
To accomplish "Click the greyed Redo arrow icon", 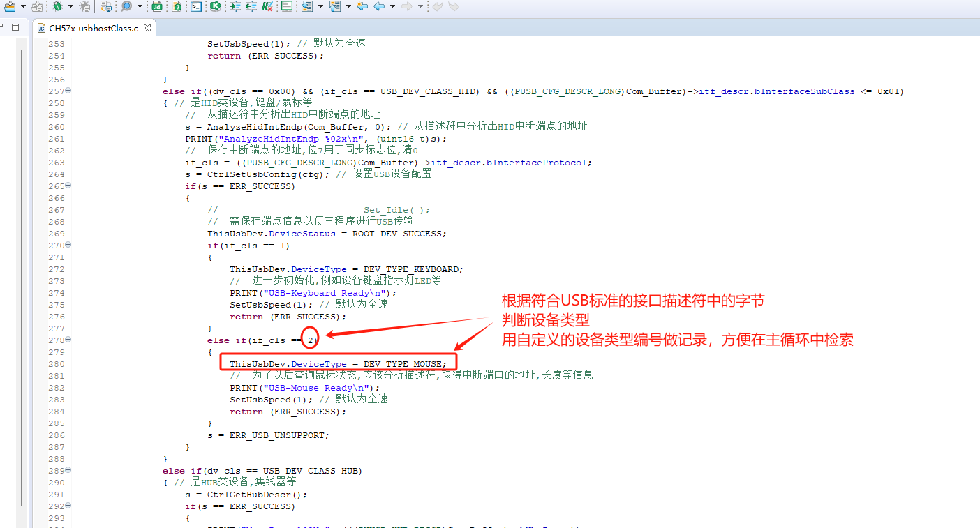I will tap(454, 6).
